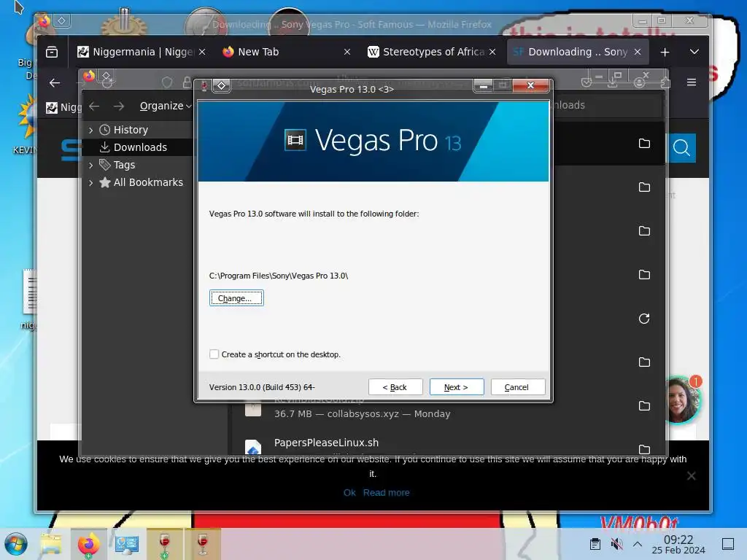Screen dimensions: 747x560
Task: Click the muted volume tray icon
Action: click(616, 544)
